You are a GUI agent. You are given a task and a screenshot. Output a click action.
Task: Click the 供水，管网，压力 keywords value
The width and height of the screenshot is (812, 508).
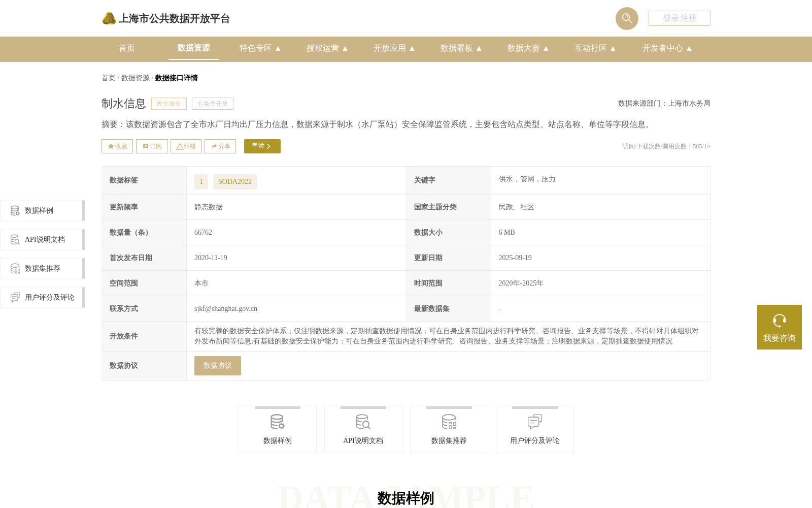(527, 179)
